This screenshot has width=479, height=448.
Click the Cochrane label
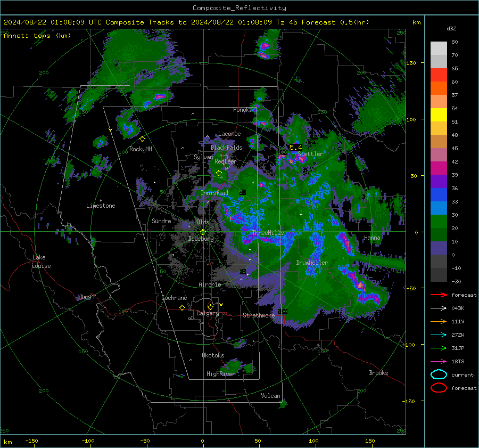tap(174, 298)
